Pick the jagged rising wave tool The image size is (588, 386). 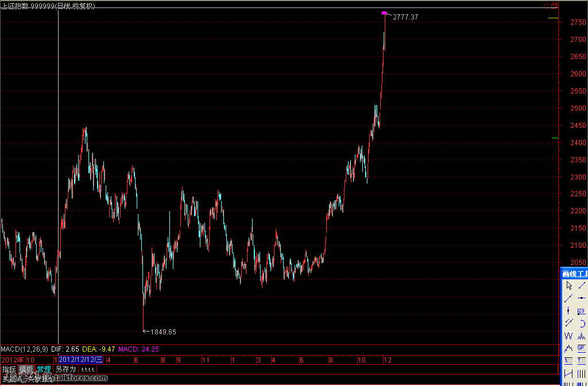tap(569, 349)
